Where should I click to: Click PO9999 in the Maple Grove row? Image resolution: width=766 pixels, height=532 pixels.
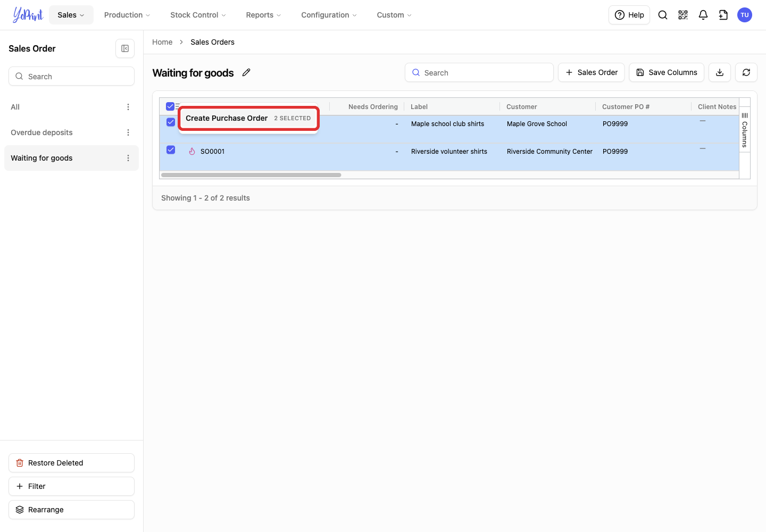tap(615, 124)
